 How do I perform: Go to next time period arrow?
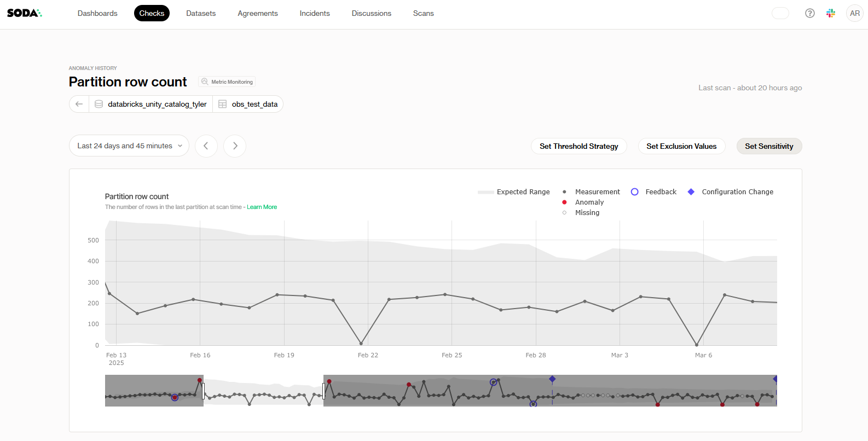coord(235,146)
